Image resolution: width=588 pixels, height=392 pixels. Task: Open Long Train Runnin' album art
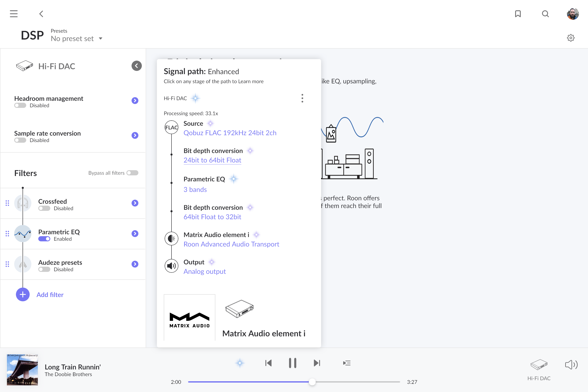click(x=22, y=370)
